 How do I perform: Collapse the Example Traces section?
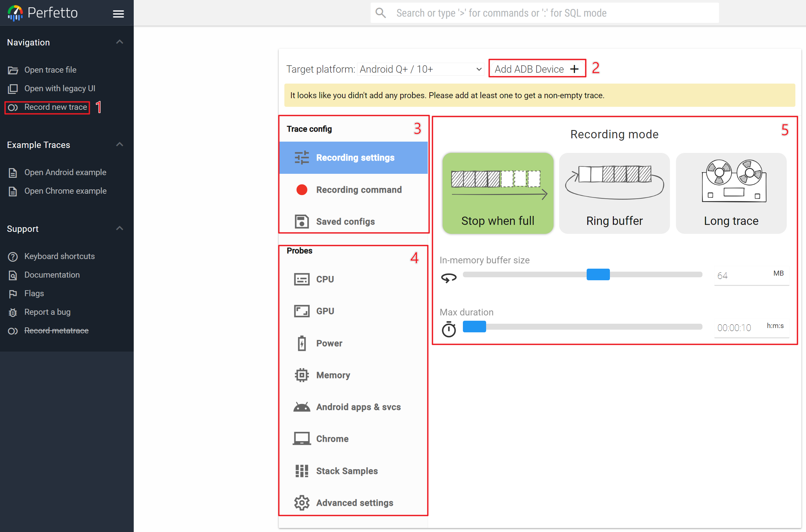pos(119,145)
